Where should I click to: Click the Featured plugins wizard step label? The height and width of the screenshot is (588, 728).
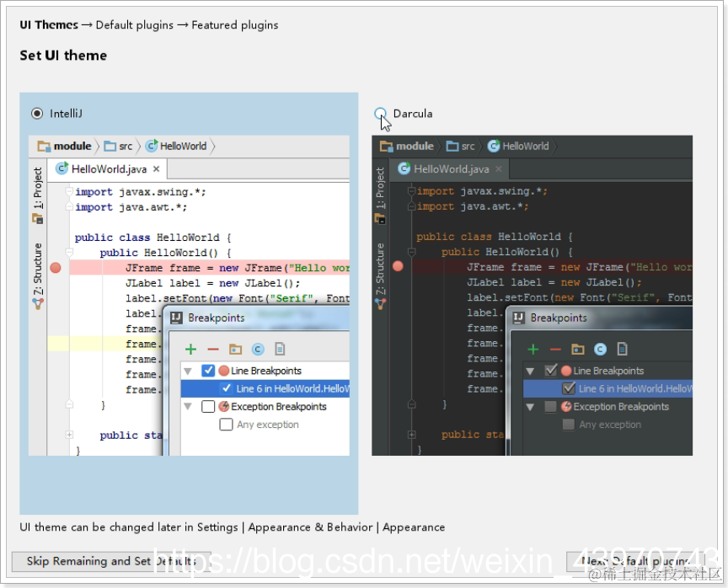[235, 24]
